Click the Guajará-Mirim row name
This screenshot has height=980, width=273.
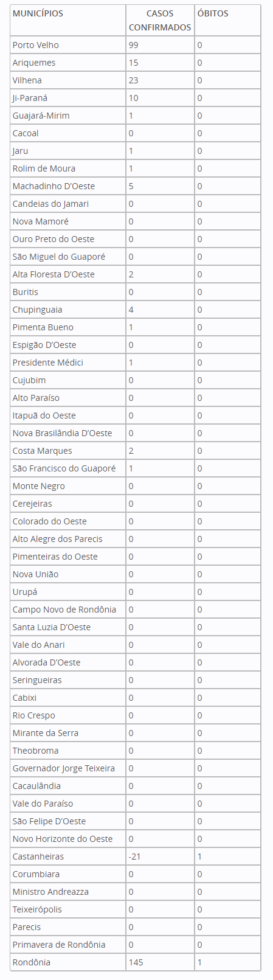click(41, 116)
